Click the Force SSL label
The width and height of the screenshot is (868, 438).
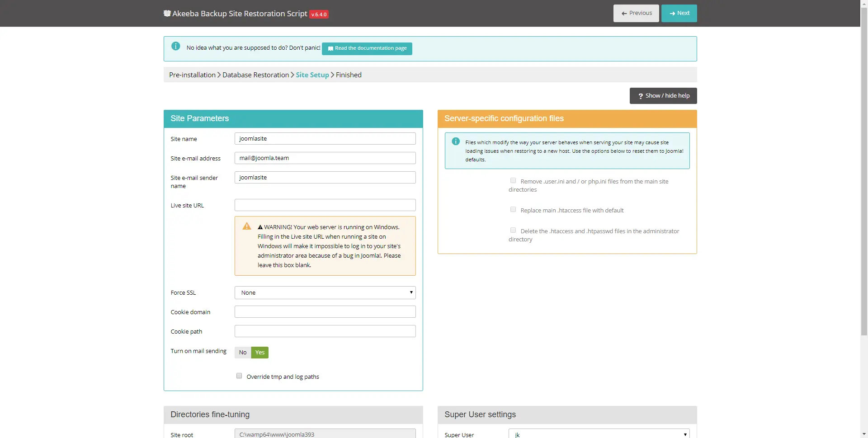183,293
